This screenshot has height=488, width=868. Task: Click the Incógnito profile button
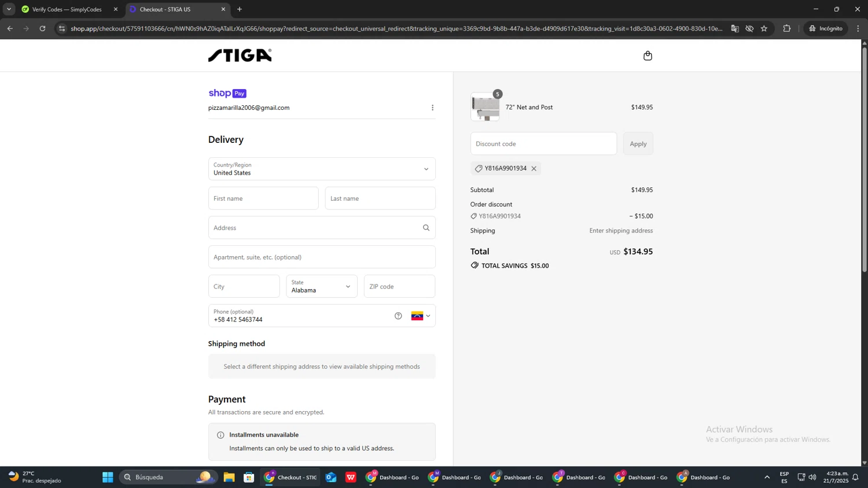click(x=826, y=28)
